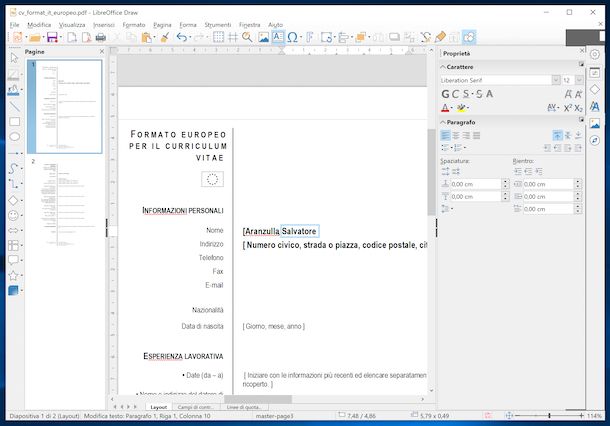Activate the Text Box tool
Screen dimensions: 610x426
tap(278, 37)
